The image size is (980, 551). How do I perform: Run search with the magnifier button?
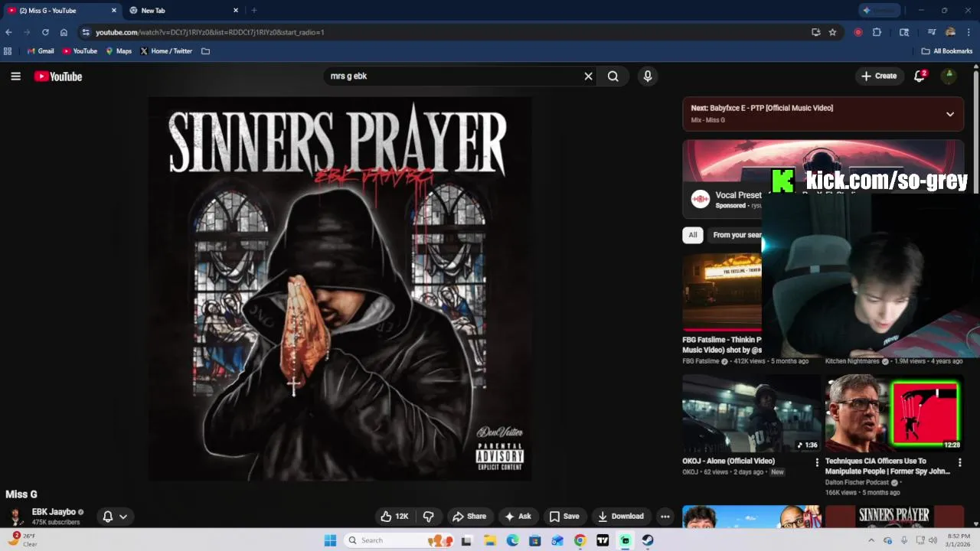613,77
